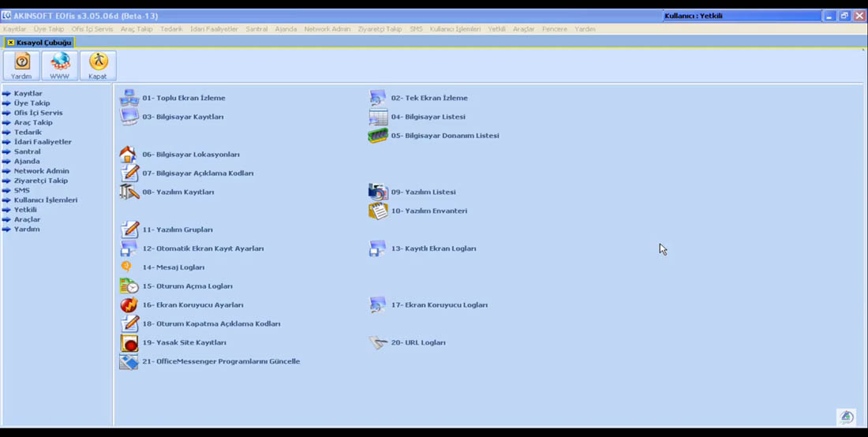Open the Santral menu in menu bar
868x437 pixels.
pos(257,28)
